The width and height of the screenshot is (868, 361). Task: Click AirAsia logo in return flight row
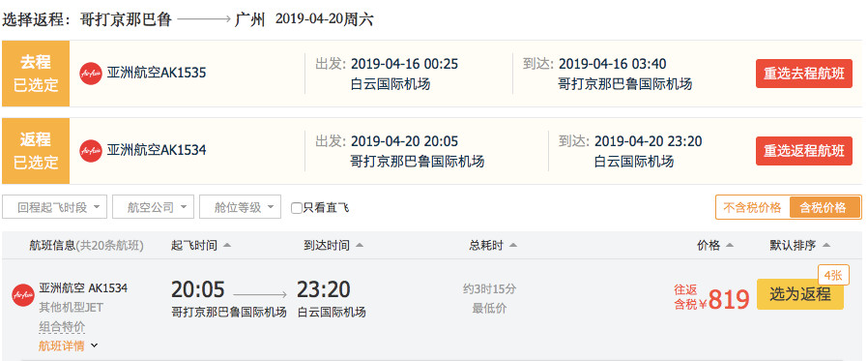coord(91,150)
